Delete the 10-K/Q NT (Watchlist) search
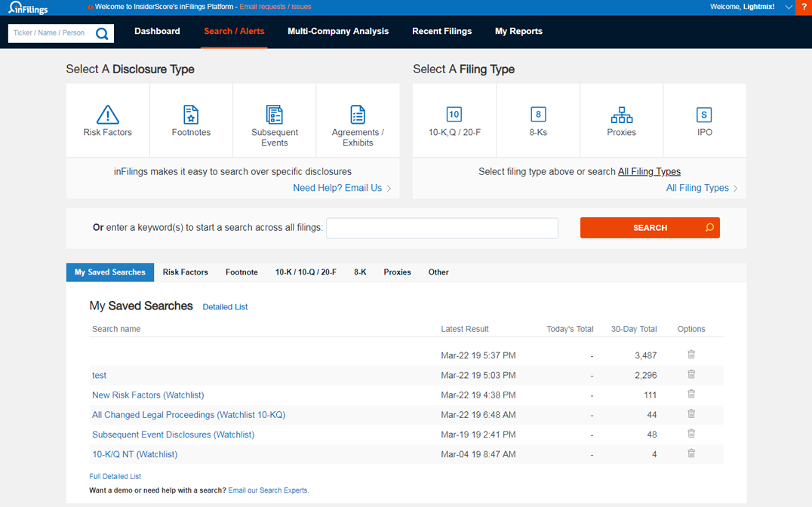 (x=691, y=453)
